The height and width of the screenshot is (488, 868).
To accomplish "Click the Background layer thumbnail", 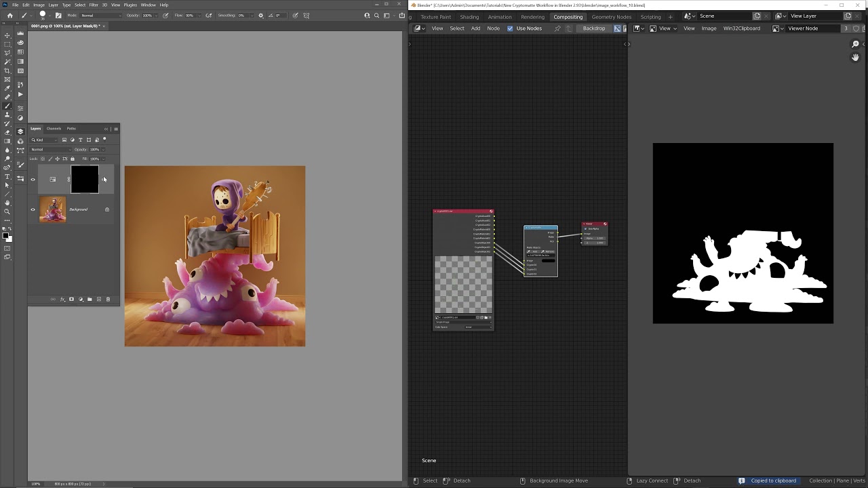I will pos(52,209).
